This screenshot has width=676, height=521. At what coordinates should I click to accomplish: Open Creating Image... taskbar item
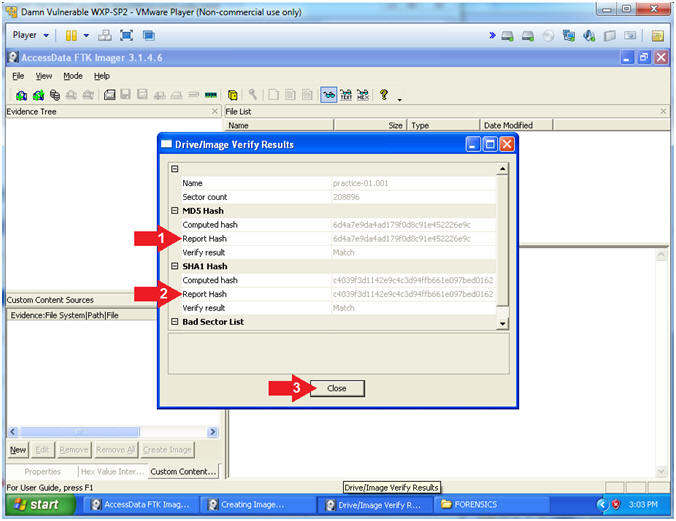(x=257, y=505)
